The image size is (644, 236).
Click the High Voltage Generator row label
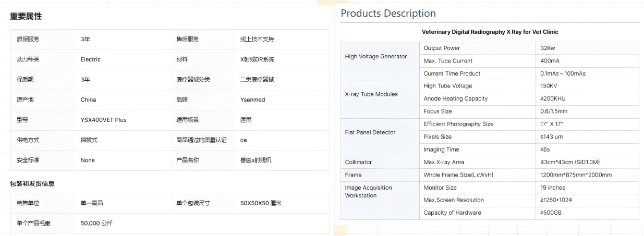coord(375,57)
